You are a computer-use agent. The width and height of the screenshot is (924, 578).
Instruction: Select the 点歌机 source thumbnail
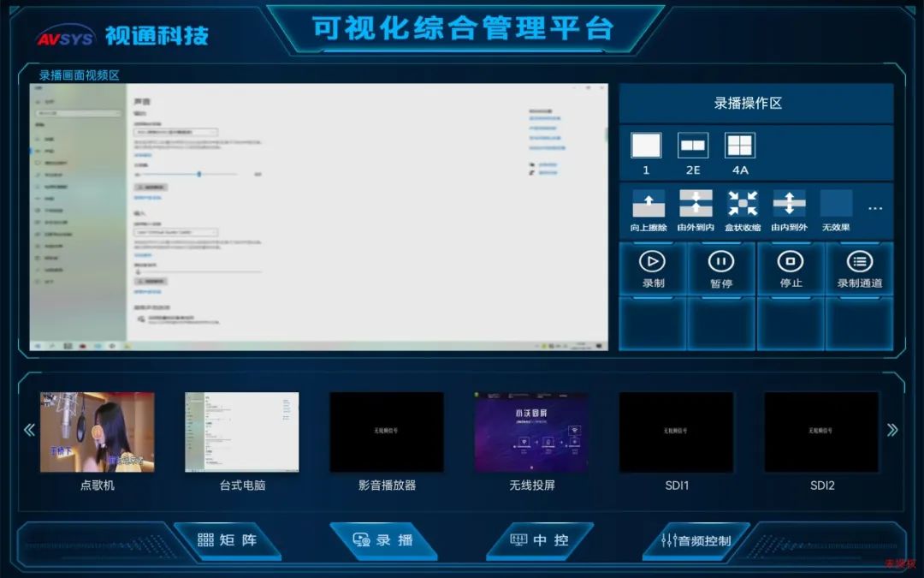[98, 432]
